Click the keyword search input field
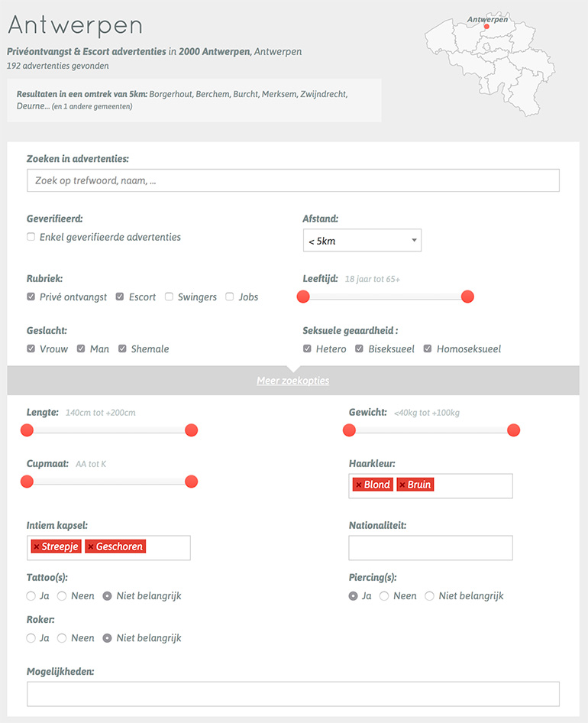 click(292, 180)
